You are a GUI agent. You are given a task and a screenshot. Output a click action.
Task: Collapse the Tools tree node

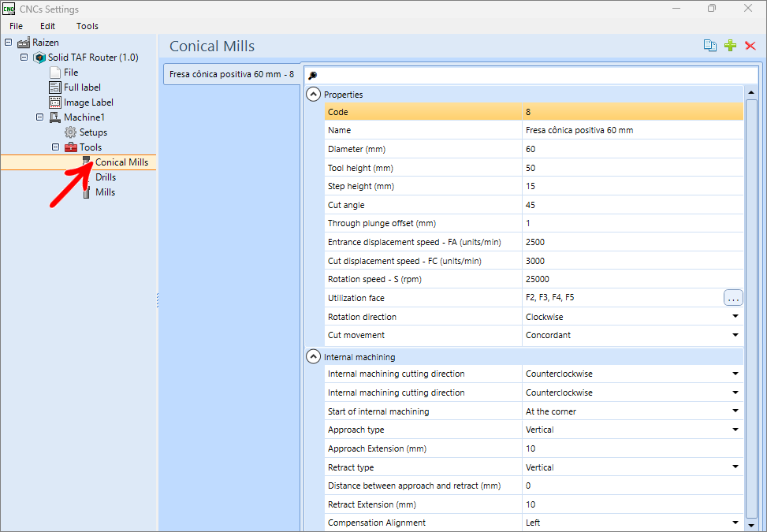tap(55, 147)
